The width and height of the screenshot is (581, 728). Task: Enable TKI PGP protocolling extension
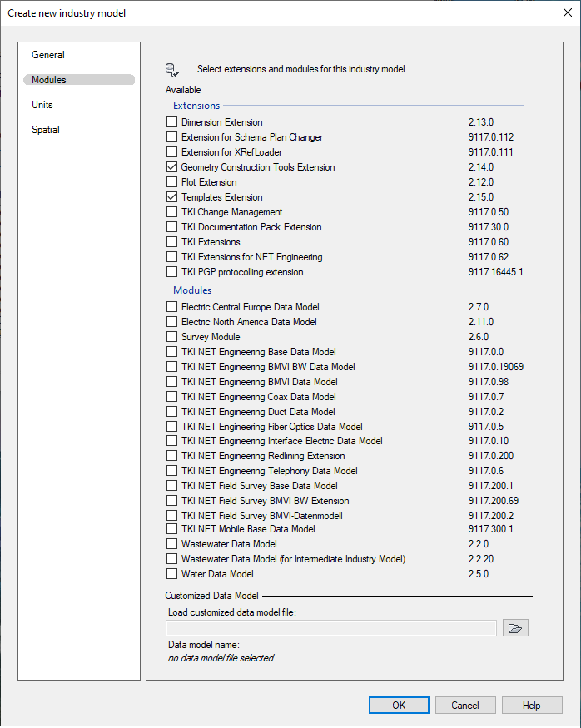pos(171,271)
